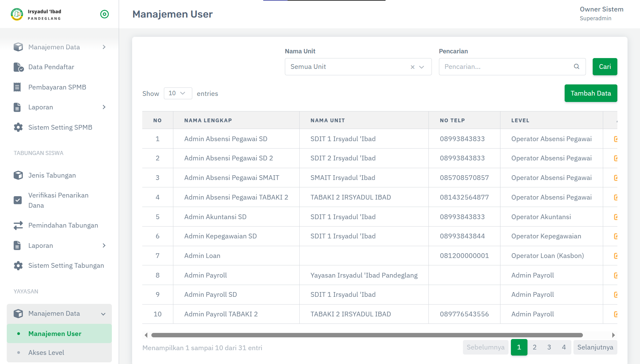Click the SPMB Laporan document icon

pos(17,107)
